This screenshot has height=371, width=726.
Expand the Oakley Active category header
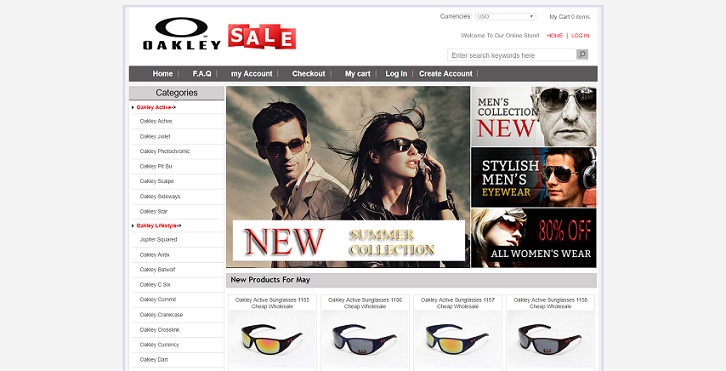[156, 107]
